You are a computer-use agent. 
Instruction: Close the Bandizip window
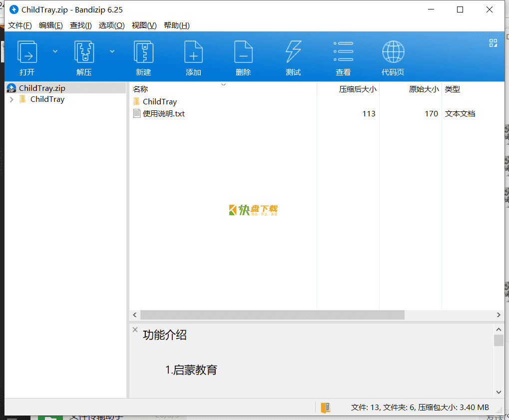490,9
